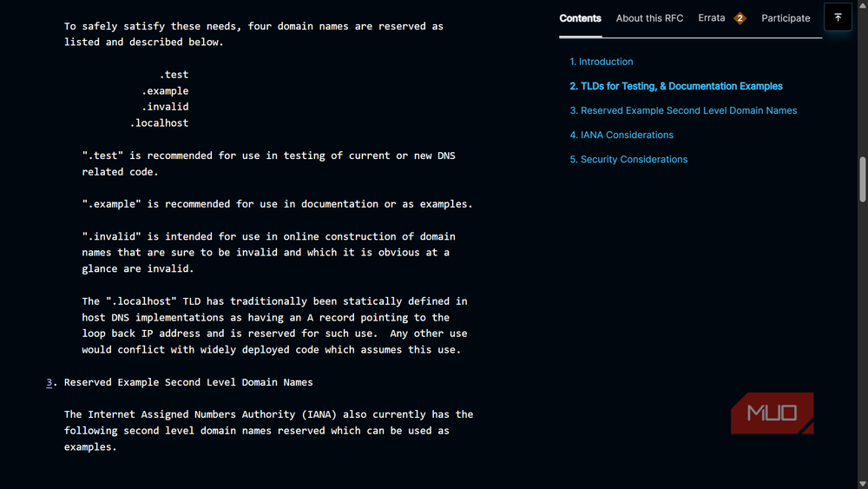Click the ".localhost" entry in the TLD list
868x489 pixels.
click(159, 123)
